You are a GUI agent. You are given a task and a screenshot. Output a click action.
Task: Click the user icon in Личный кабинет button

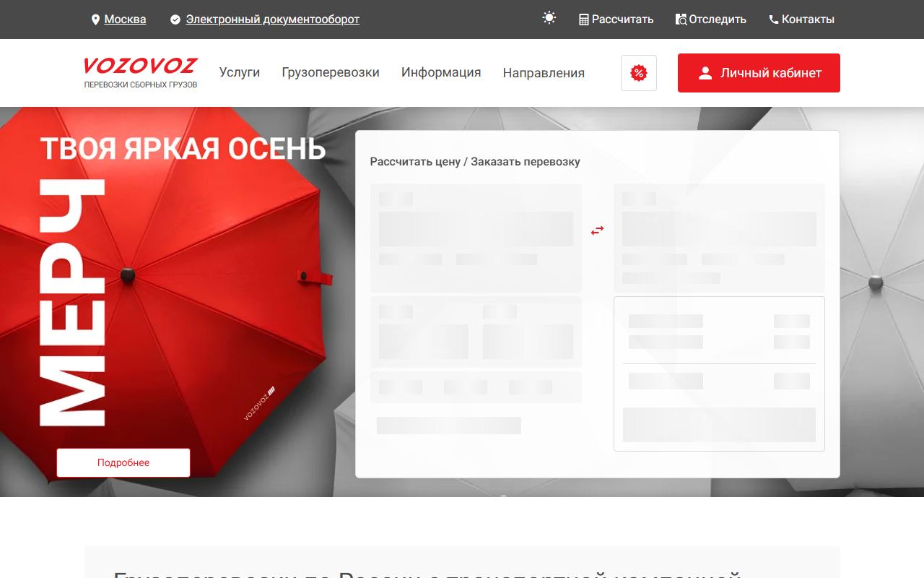click(705, 73)
